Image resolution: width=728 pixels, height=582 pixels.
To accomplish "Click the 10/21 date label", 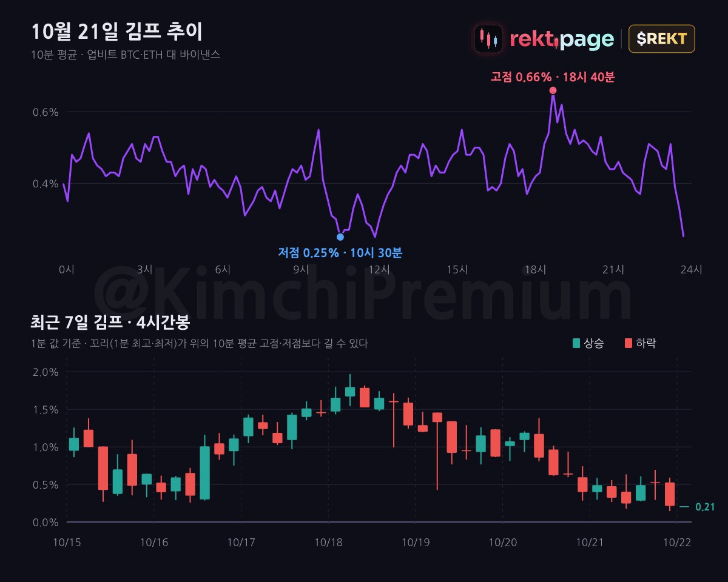I will (589, 541).
